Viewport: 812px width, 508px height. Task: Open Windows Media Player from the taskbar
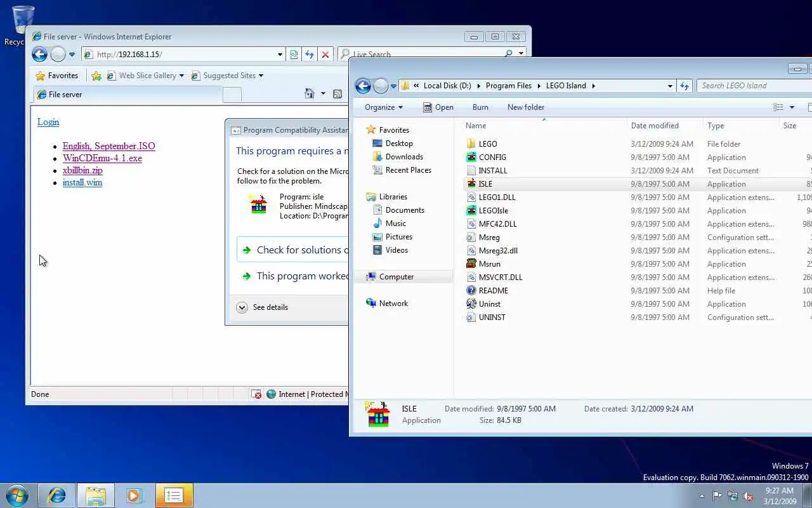coord(134,495)
